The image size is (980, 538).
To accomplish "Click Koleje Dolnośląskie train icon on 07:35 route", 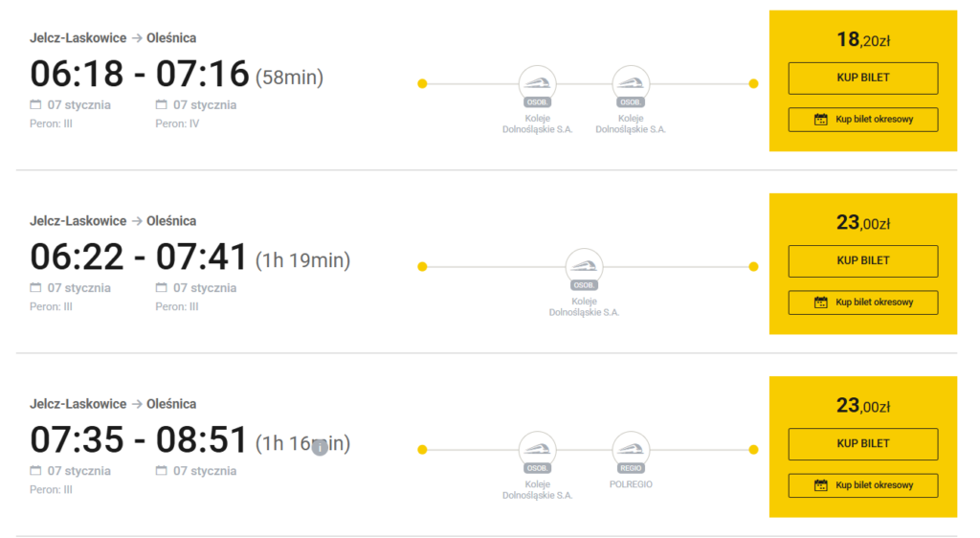I will coord(537,449).
